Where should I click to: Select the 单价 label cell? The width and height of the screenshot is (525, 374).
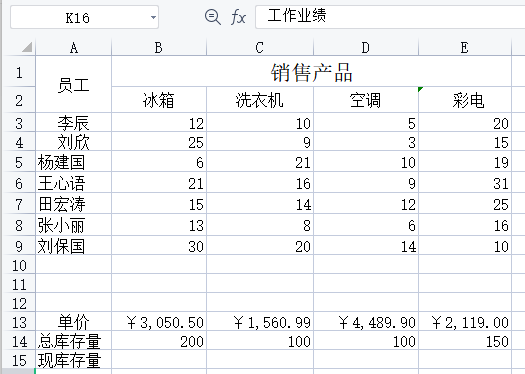(74, 321)
